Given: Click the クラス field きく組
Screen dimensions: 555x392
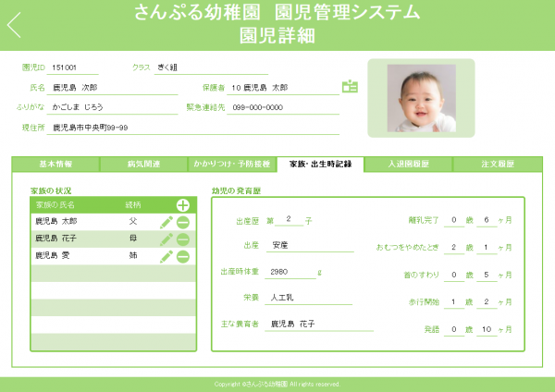Looking at the screenshot, I should [x=211, y=67].
